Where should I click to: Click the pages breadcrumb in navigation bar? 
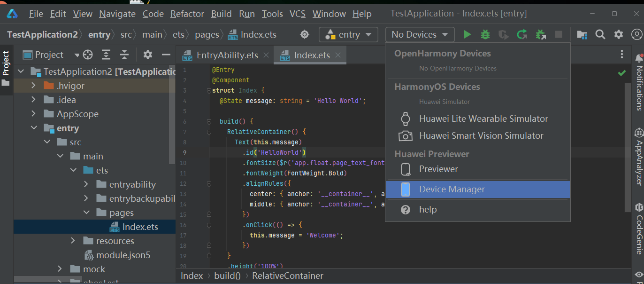(x=207, y=34)
